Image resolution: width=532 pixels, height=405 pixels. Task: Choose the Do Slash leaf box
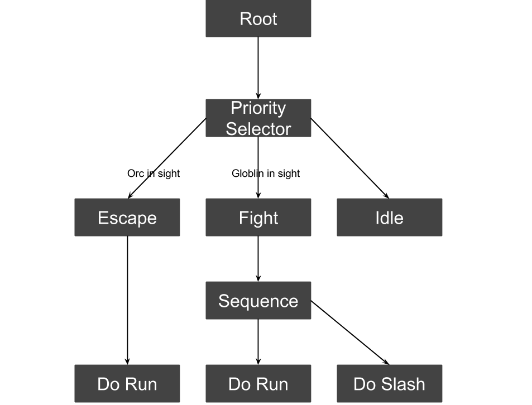click(x=389, y=383)
